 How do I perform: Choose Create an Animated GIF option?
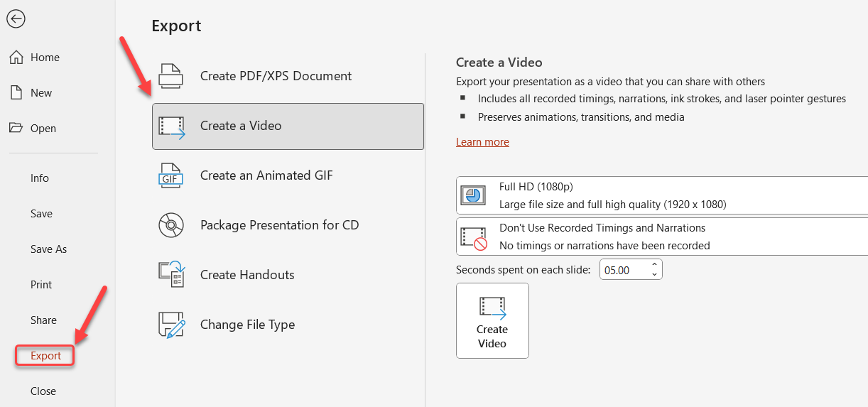[x=288, y=175]
